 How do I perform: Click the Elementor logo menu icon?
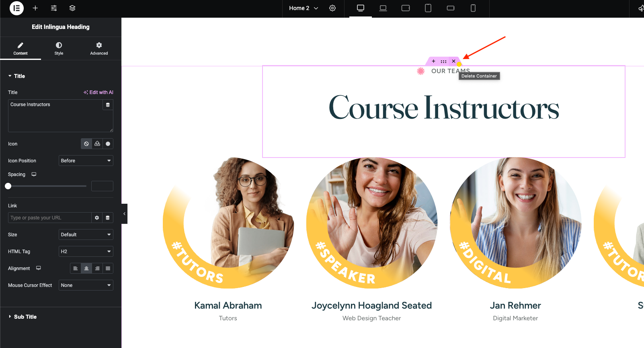tap(16, 8)
